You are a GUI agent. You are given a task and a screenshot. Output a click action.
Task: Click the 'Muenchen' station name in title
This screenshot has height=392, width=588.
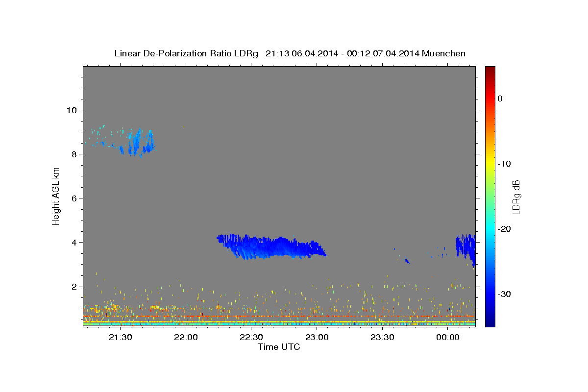(443, 53)
